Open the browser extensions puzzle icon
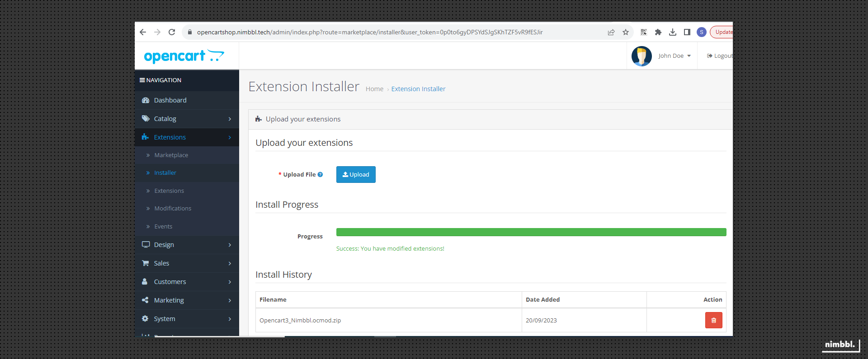Image resolution: width=868 pixels, height=359 pixels. [x=658, y=32]
